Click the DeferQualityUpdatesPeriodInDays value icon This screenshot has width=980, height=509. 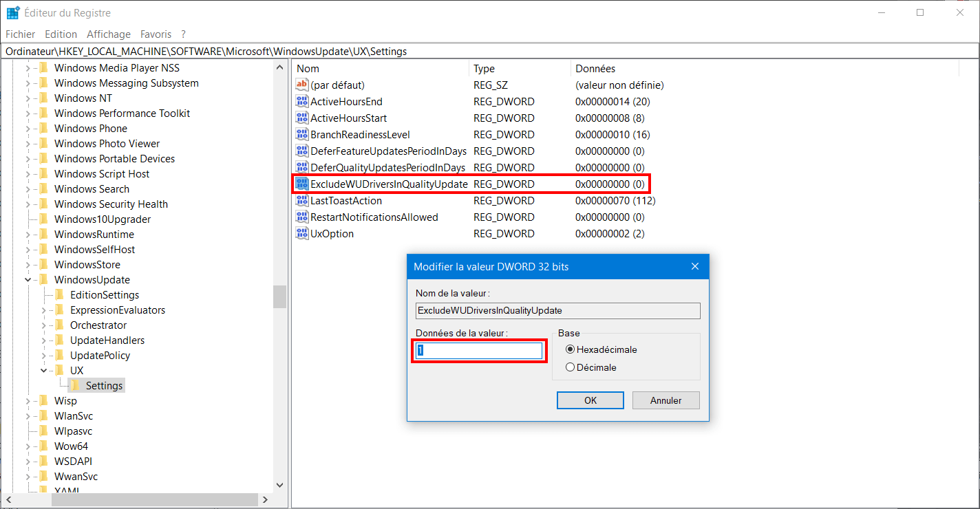(x=302, y=167)
